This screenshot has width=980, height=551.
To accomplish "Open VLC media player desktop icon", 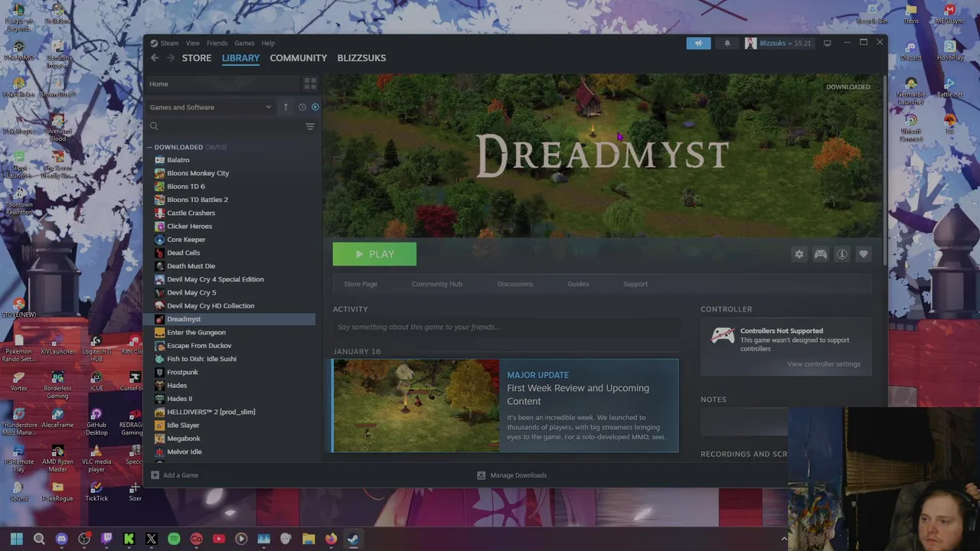I will pyautogui.click(x=96, y=458).
